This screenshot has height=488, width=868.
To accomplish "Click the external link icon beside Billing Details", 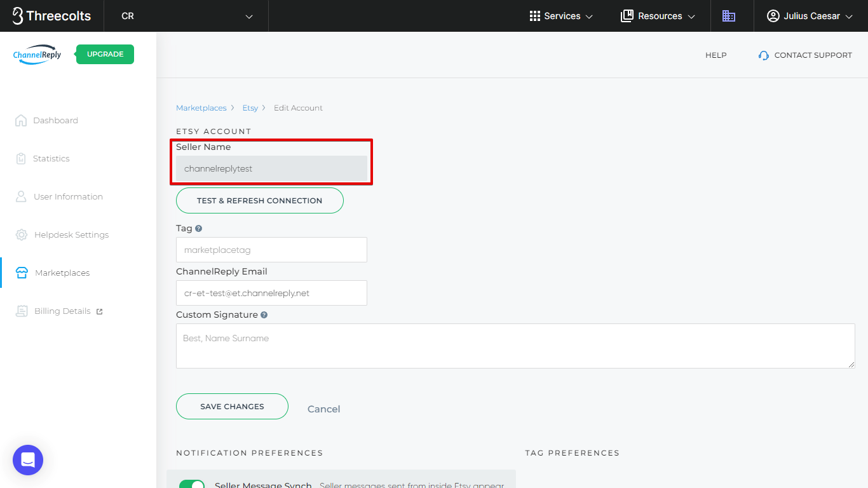I will click(99, 311).
